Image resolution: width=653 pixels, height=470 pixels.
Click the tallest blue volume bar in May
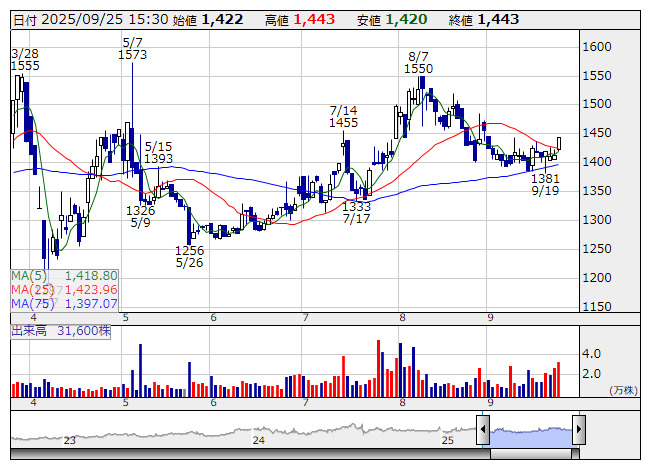pos(141,371)
